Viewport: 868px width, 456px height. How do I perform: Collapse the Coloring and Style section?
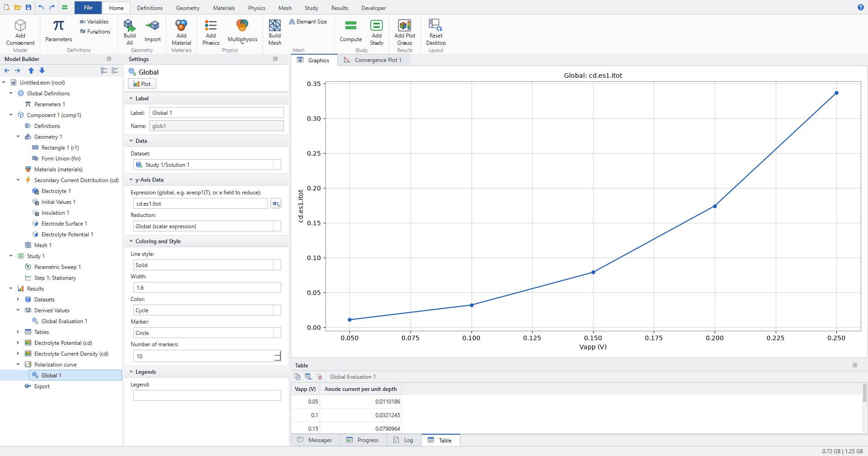point(131,241)
